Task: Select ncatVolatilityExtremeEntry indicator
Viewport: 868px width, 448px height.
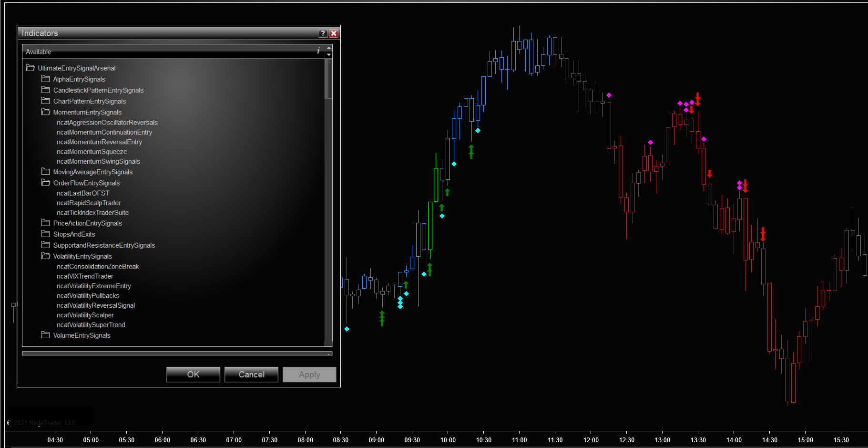Action: coord(94,286)
